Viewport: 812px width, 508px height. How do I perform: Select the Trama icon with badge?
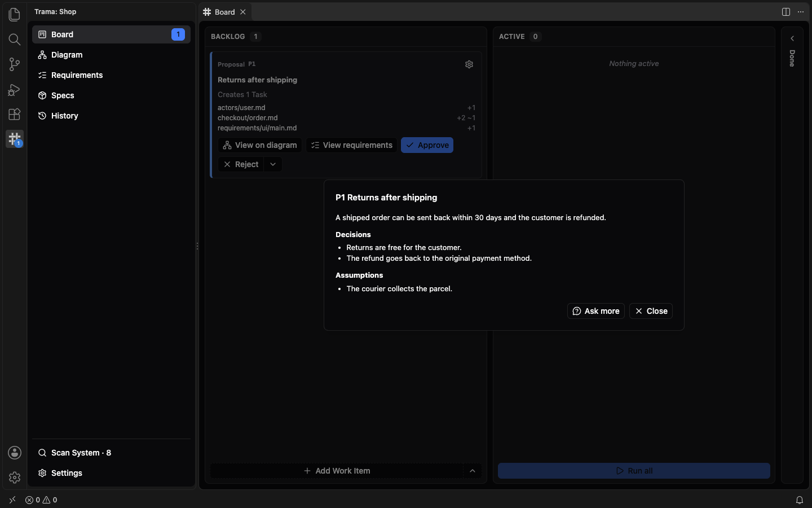(x=15, y=139)
